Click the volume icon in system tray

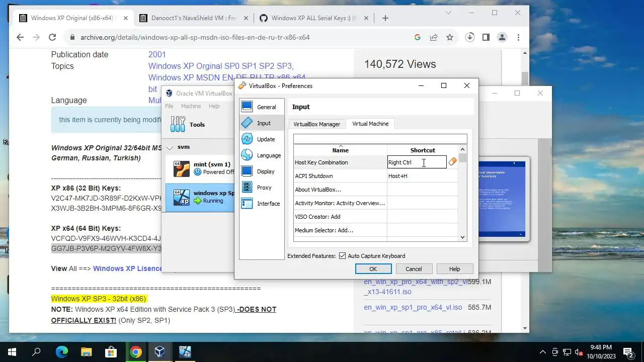point(579,352)
